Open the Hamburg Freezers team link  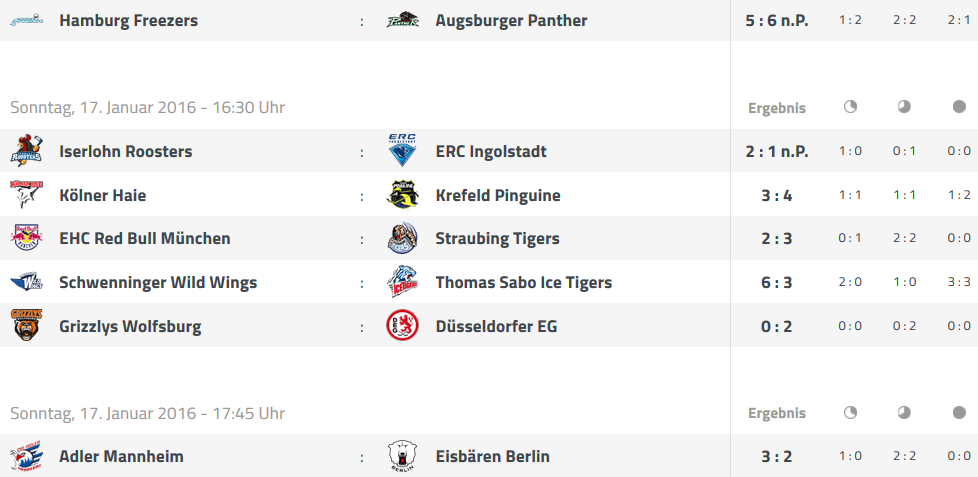pyautogui.click(x=128, y=21)
